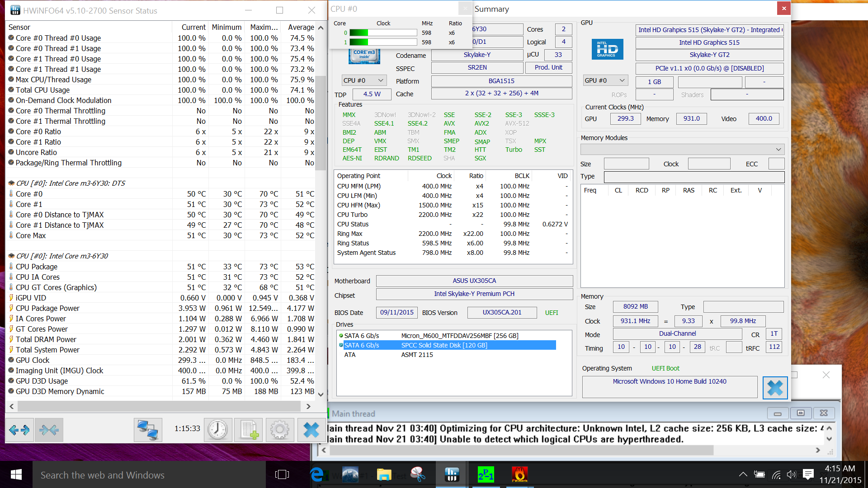Viewport: 868px width, 488px height.
Task: Click the clock reset timer icon
Action: coord(217,430)
